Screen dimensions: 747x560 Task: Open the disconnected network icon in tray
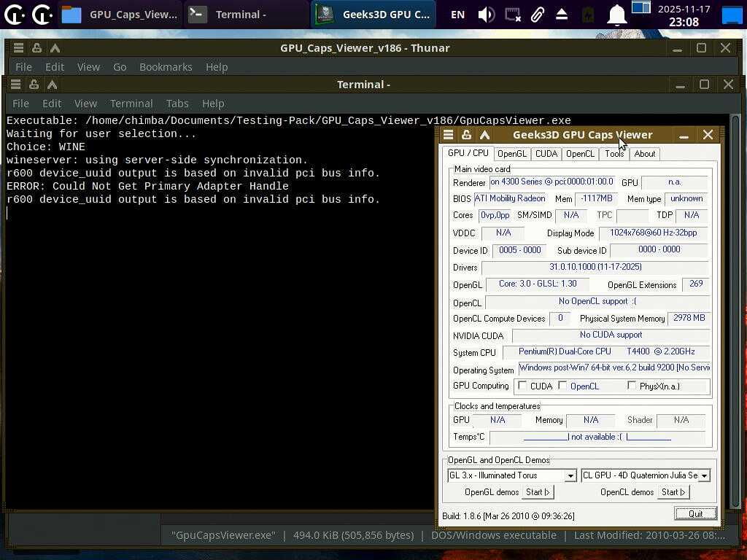pyautogui.click(x=513, y=15)
